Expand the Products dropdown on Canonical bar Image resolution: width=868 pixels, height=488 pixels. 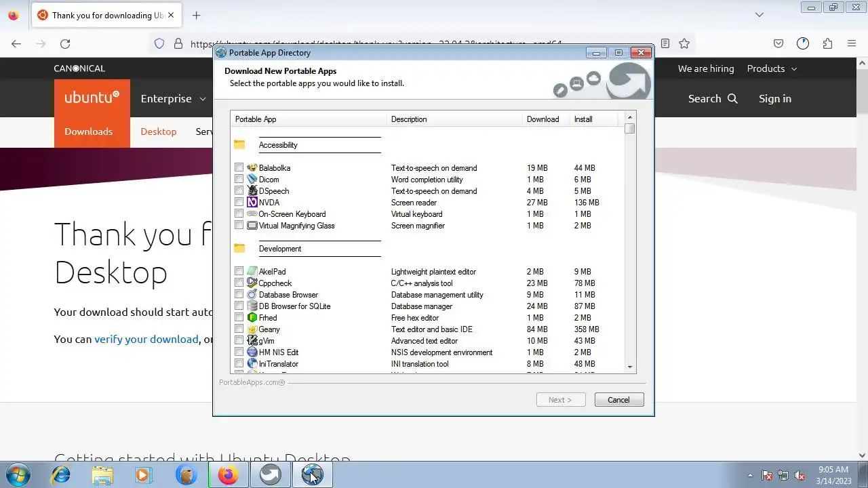tap(772, 68)
